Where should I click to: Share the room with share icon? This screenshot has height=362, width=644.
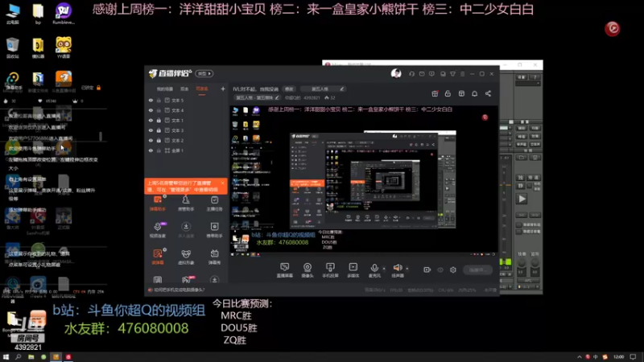489,93
